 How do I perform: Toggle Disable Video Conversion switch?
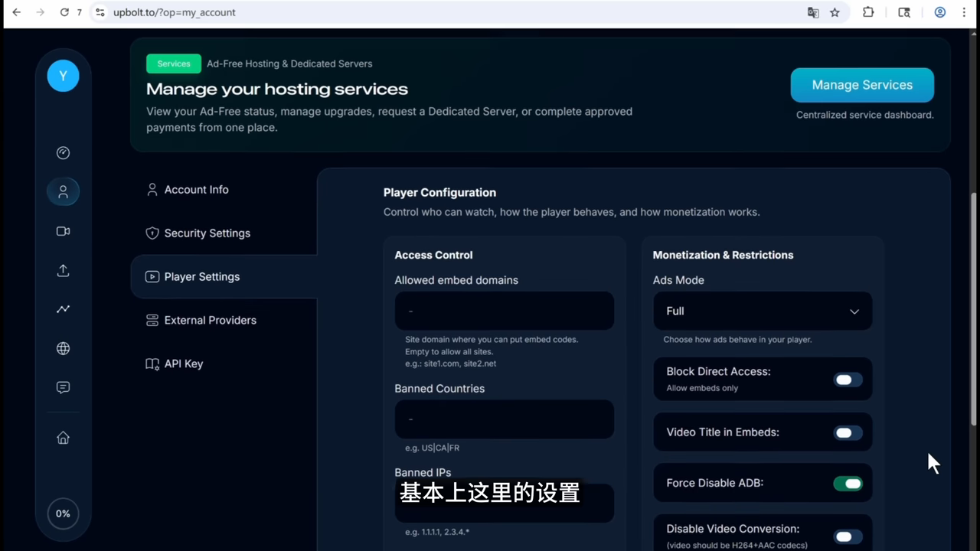pyautogui.click(x=848, y=536)
